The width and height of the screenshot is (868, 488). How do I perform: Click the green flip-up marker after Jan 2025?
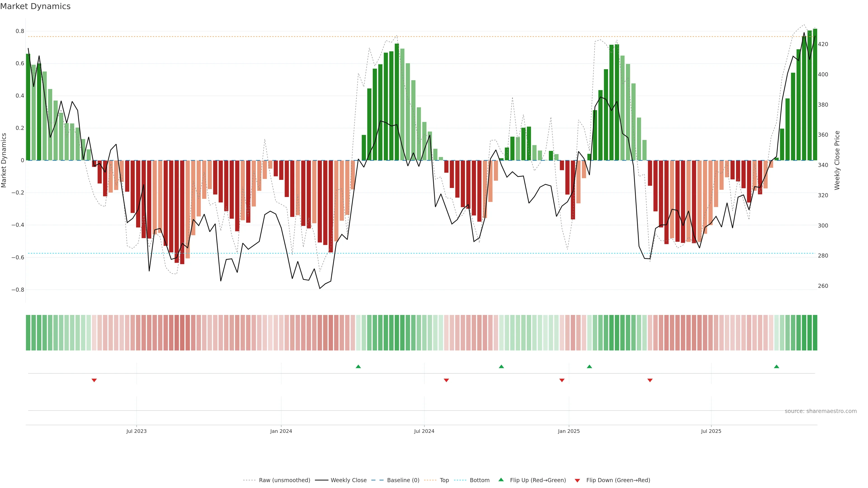[x=589, y=366]
